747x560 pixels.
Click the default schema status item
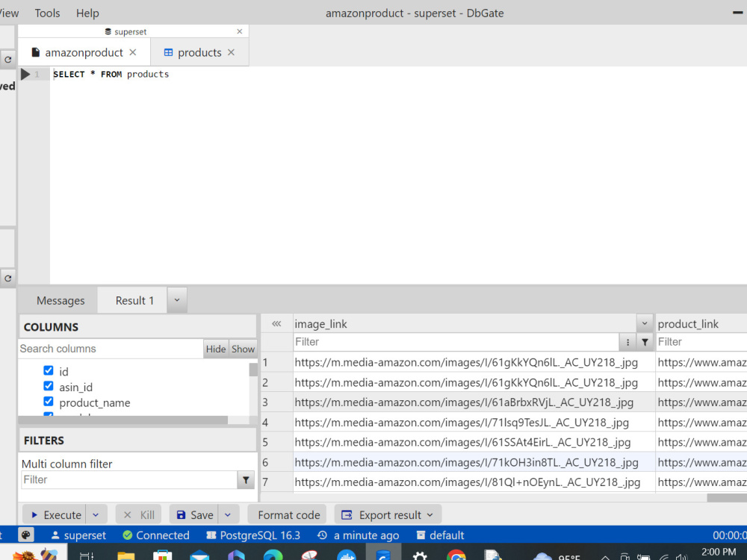pos(440,535)
